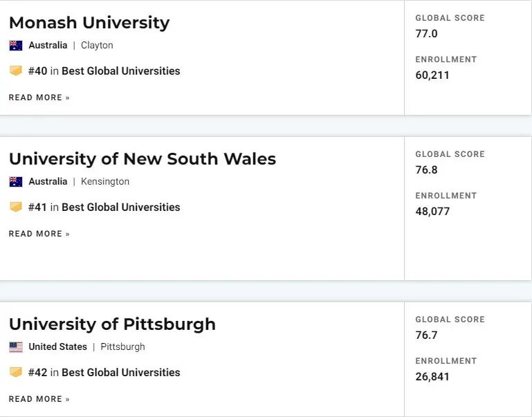Select the #42 in Best Global Universities text
Image resolution: width=532 pixels, height=417 pixels.
(104, 372)
